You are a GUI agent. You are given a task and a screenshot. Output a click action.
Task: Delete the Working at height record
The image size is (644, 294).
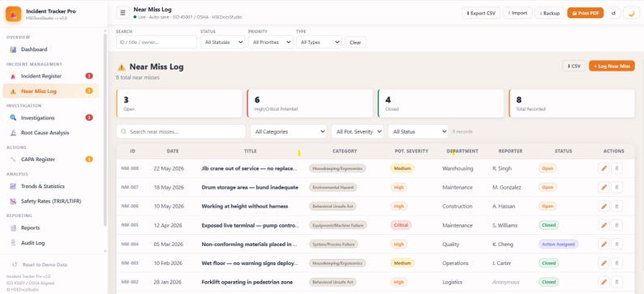(x=616, y=207)
